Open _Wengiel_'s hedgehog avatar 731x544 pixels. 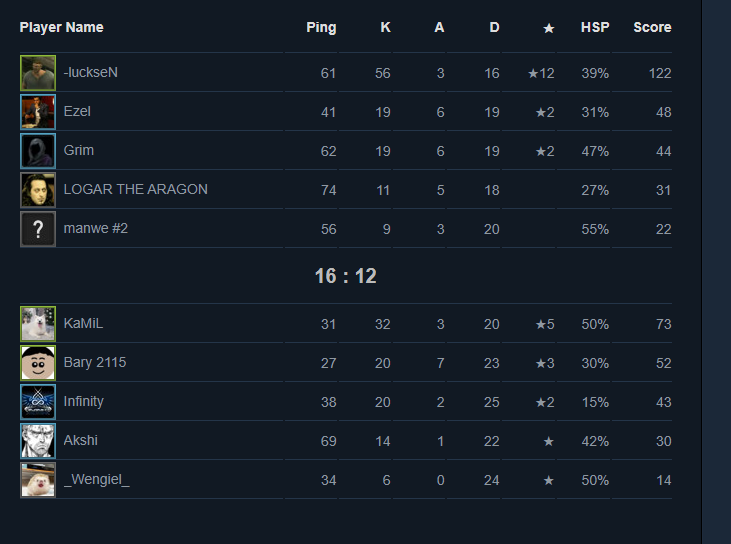tap(38, 480)
